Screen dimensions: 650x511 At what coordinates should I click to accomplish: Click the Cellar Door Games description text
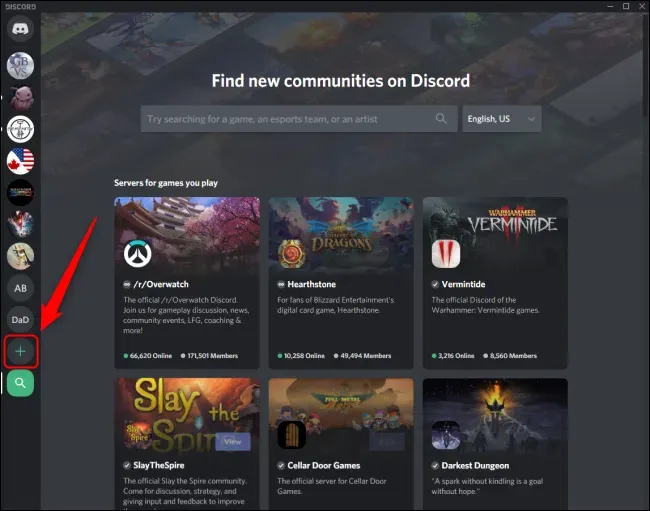[x=332, y=486]
